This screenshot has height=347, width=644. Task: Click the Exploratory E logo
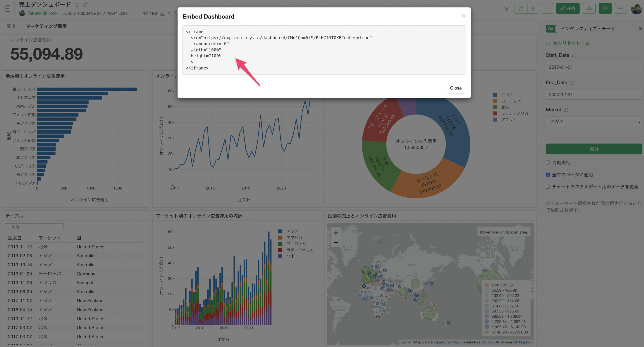pos(7,8)
